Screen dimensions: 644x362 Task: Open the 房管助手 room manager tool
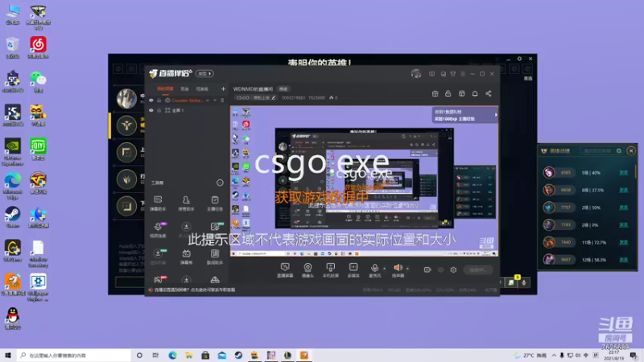[x=186, y=204]
